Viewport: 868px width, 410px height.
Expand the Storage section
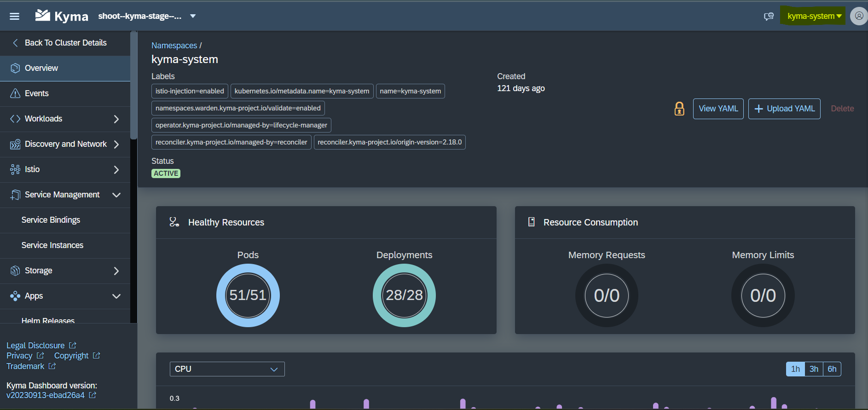(116, 271)
